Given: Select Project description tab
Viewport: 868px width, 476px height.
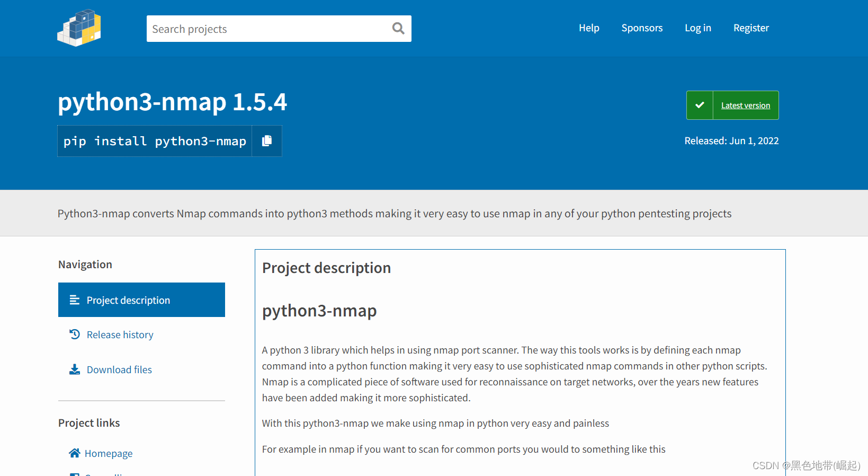Looking at the screenshot, I should tap(141, 300).
